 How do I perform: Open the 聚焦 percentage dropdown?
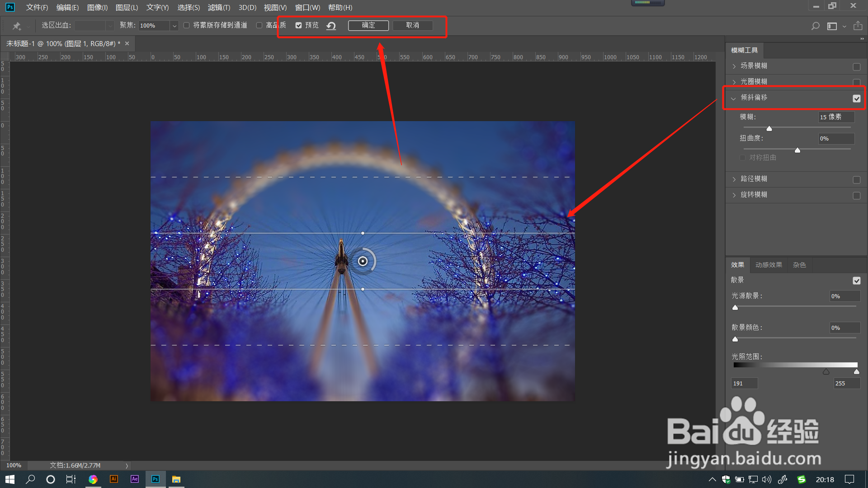(174, 26)
